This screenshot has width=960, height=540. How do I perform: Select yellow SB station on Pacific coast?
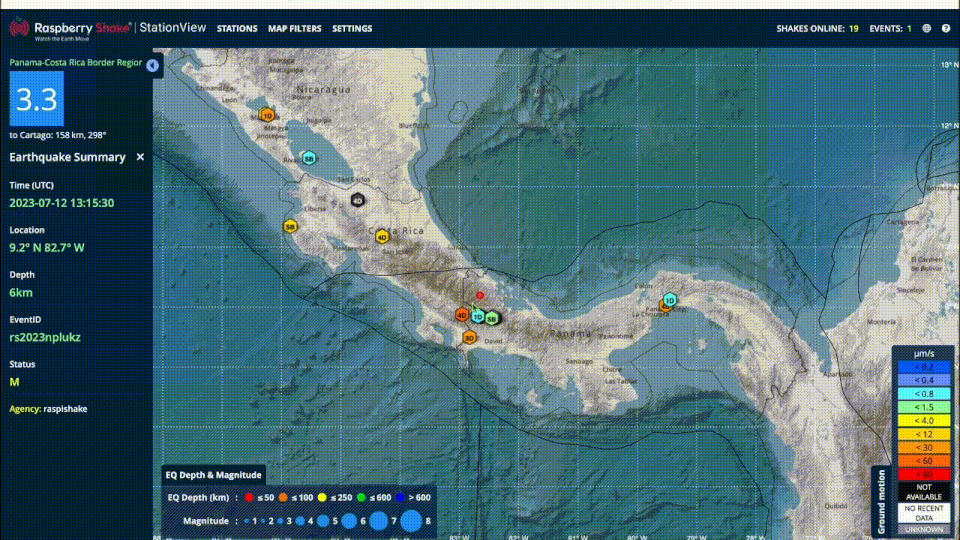290,227
